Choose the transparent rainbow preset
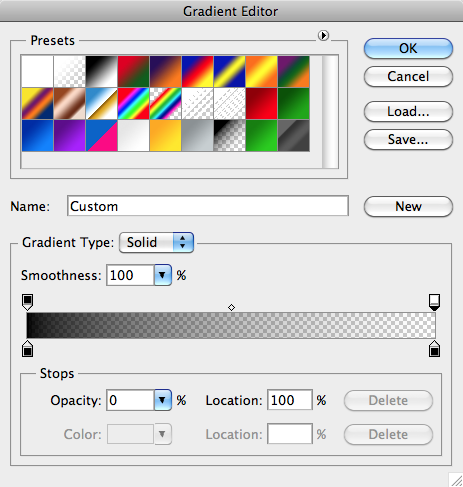This screenshot has width=463, height=487. [165, 103]
